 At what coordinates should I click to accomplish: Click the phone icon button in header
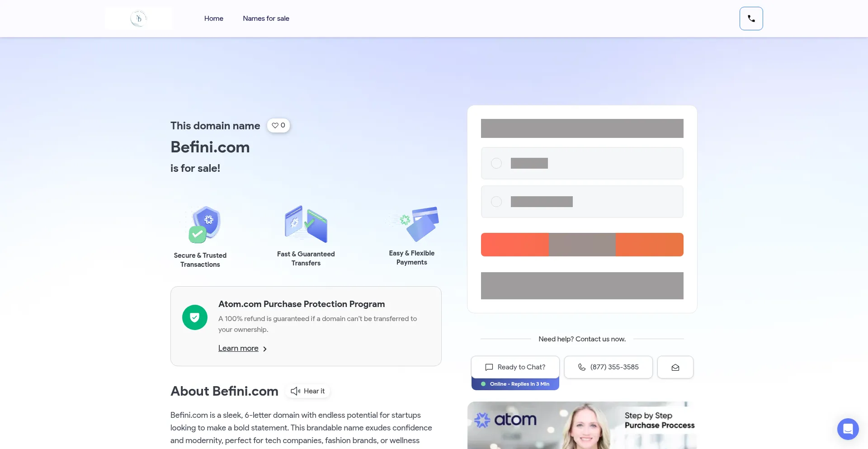click(751, 19)
